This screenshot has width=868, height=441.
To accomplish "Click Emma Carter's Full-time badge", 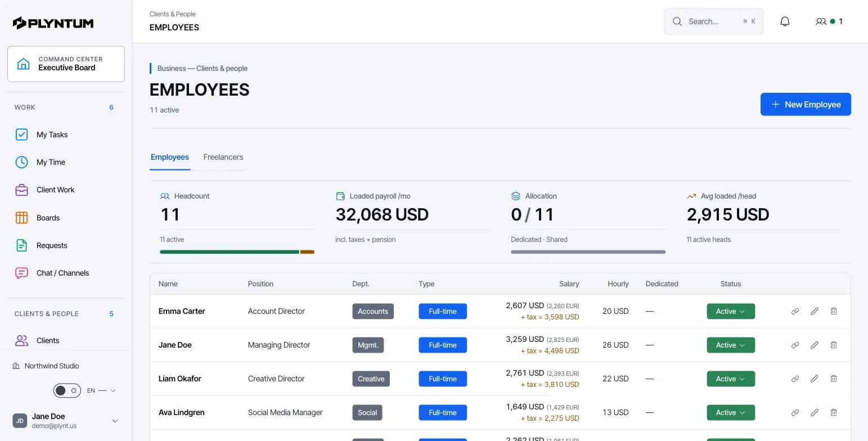I will click(x=443, y=311).
